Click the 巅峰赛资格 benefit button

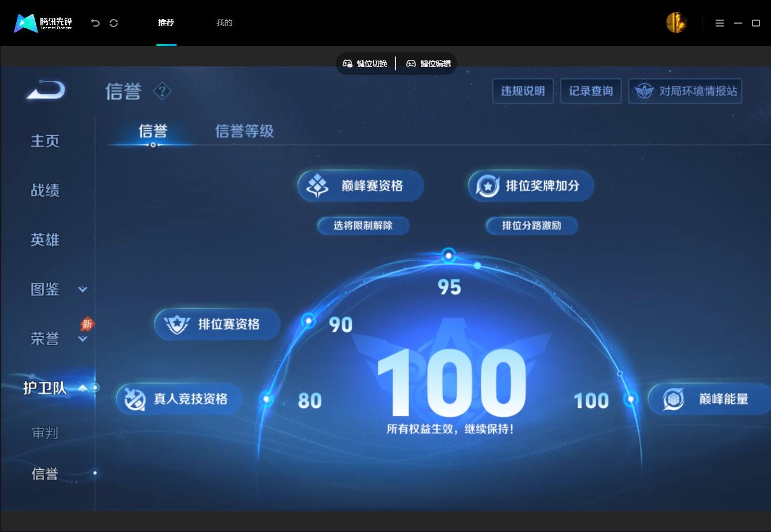click(x=361, y=186)
